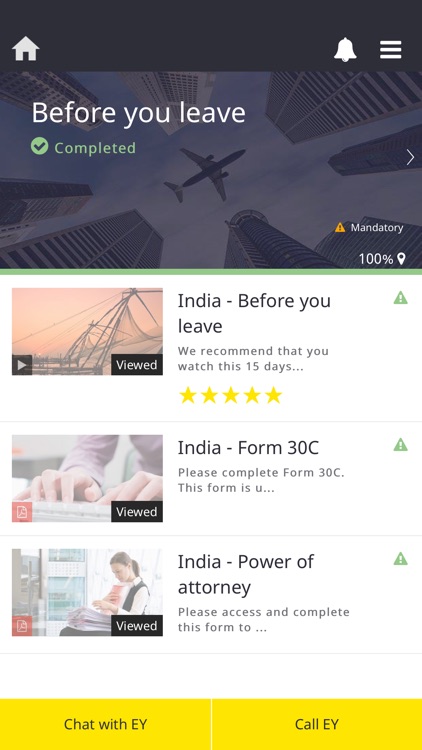This screenshot has width=422, height=750.
Task: Open the hamburger menu
Action: pyautogui.click(x=390, y=49)
